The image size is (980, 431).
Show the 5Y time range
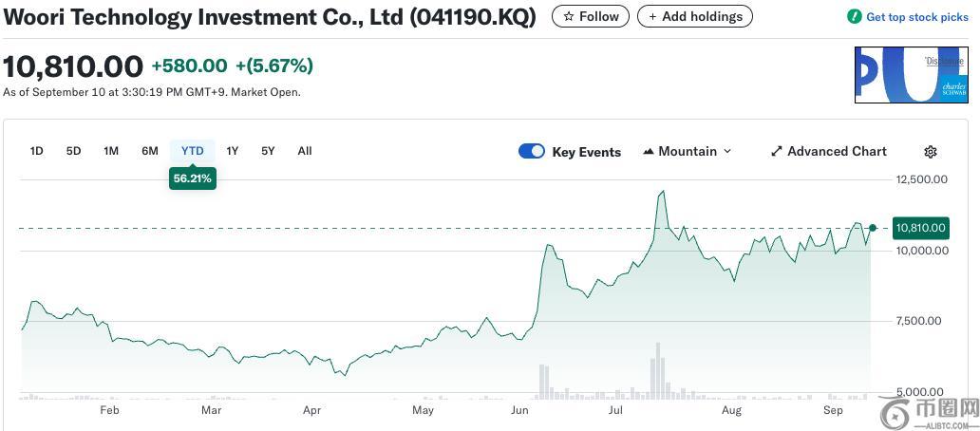(268, 151)
